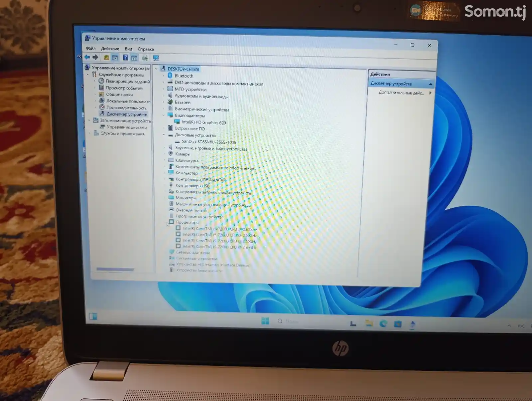Collapse Диспетчер устройств section in Actions pane

[431, 84]
